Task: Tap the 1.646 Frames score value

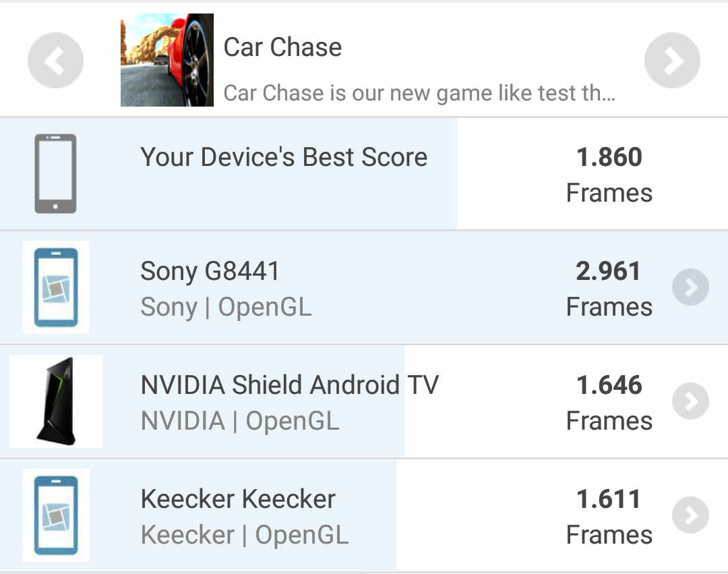Action: [x=609, y=403]
